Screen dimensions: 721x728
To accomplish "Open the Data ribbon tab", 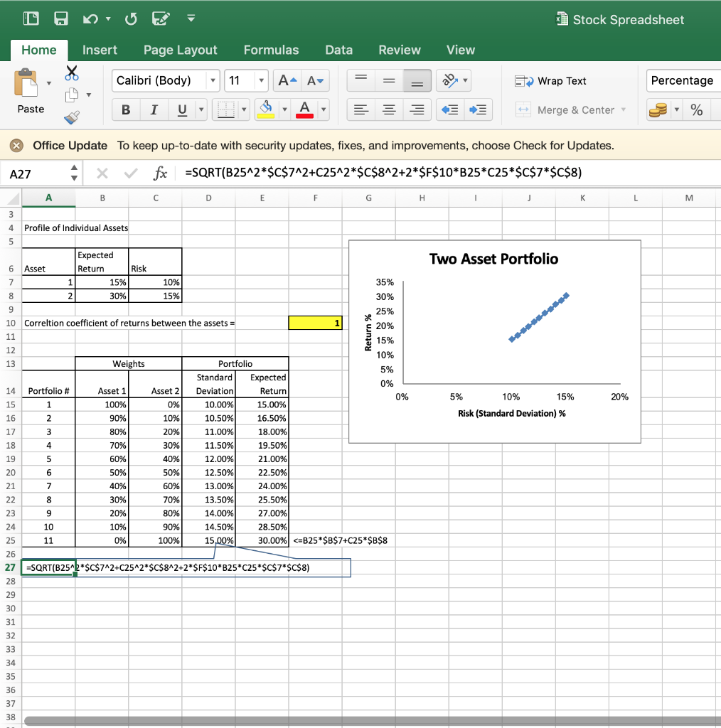I will pos(339,50).
